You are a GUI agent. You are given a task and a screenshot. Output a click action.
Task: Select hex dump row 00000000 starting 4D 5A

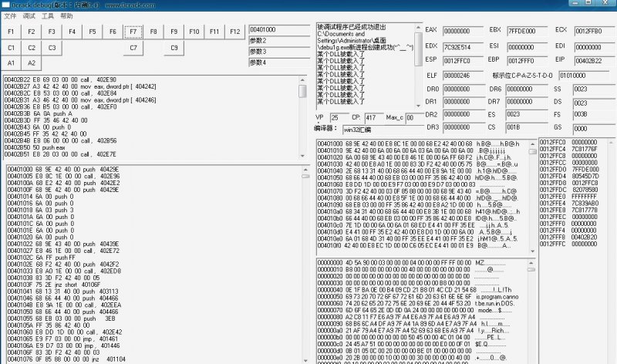point(411,262)
